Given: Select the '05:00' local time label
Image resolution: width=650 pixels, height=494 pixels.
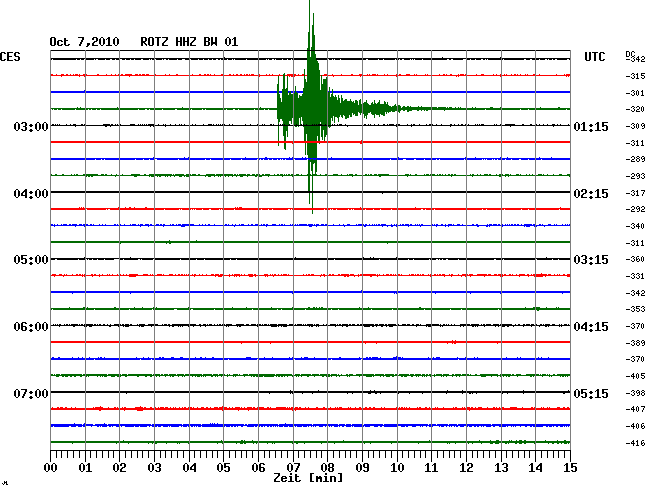Looking at the screenshot, I should (31, 260).
